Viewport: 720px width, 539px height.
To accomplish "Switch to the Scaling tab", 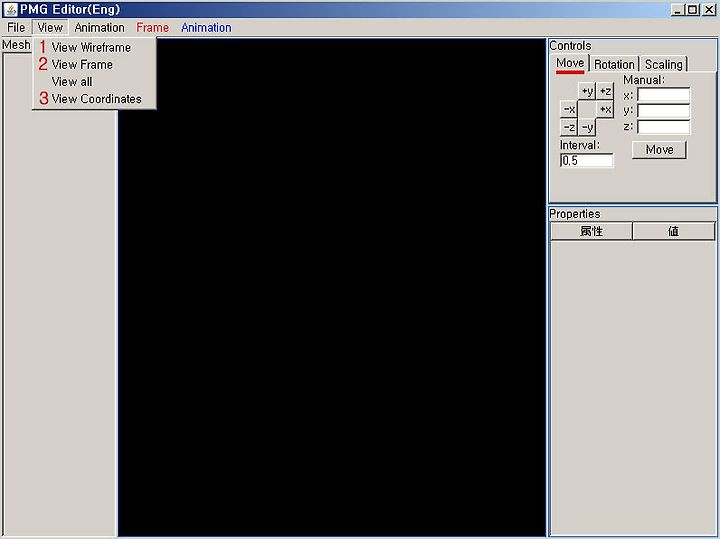I will pyautogui.click(x=664, y=64).
